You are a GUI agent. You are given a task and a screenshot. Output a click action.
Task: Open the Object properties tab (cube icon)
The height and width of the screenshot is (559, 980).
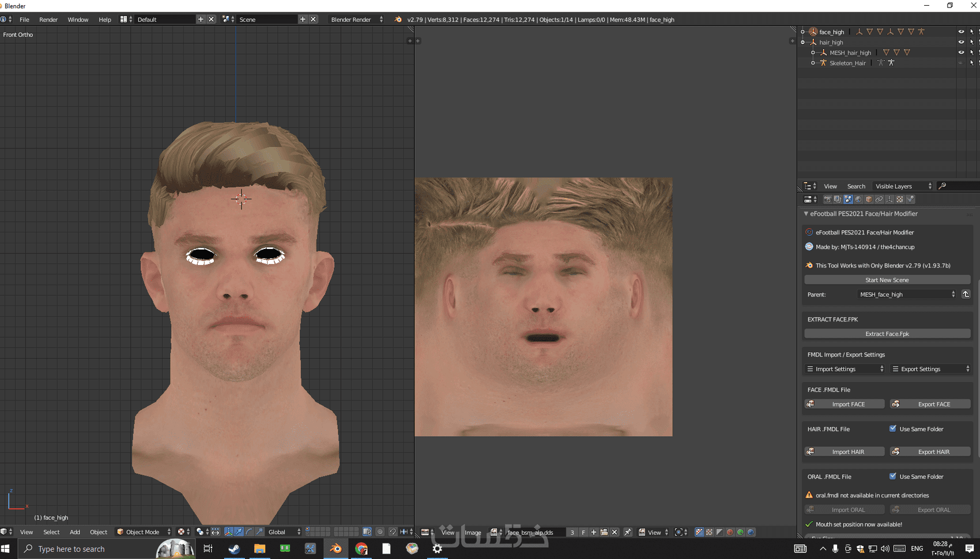(869, 199)
